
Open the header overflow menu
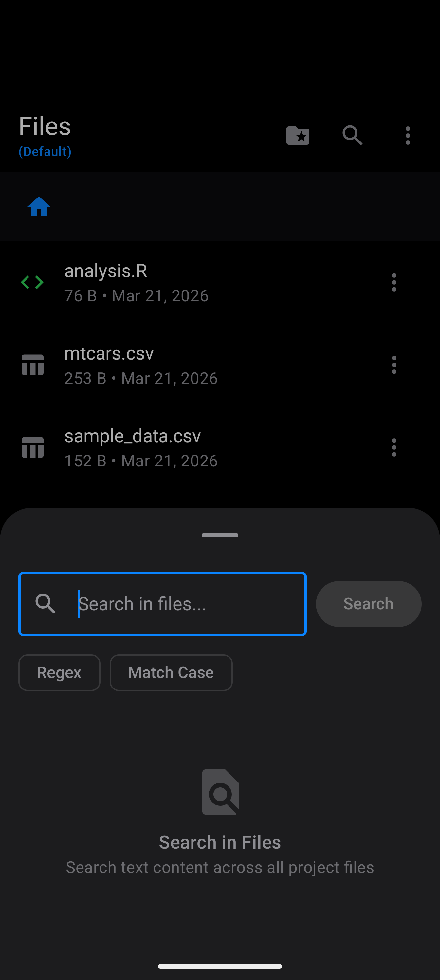click(408, 135)
